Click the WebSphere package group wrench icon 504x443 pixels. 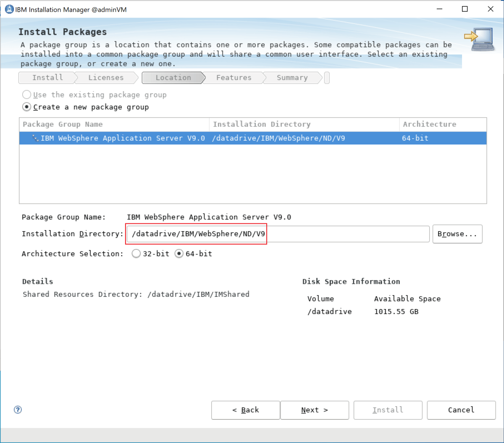pyautogui.click(x=36, y=138)
